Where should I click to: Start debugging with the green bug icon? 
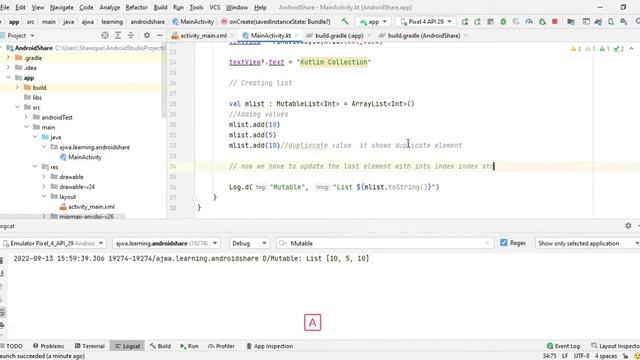[x=503, y=22]
